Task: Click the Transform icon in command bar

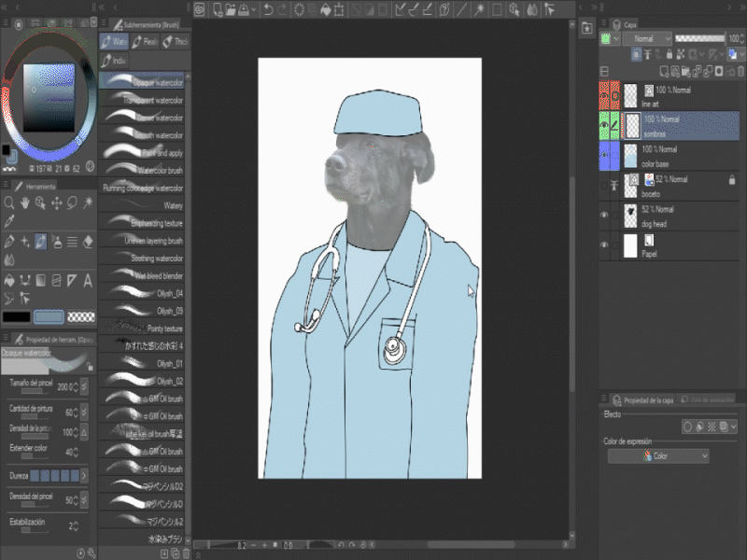Action: (339, 9)
